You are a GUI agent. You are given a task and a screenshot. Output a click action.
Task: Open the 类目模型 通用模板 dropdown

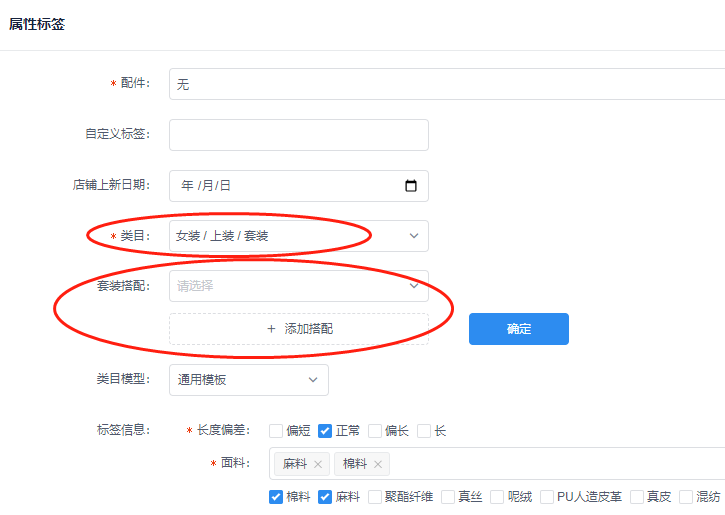pos(249,380)
